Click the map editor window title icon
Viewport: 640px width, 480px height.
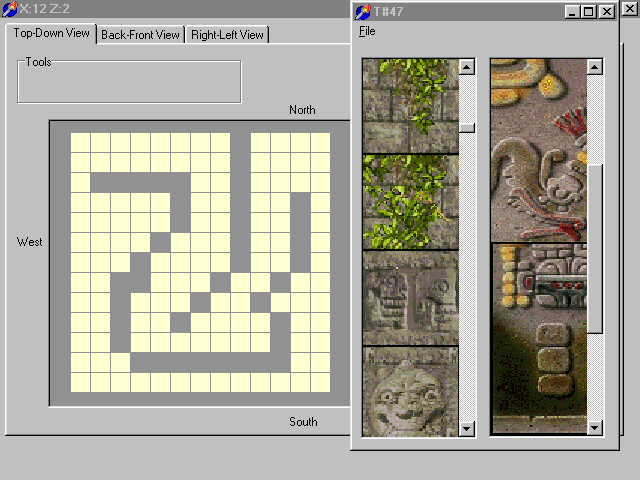coord(10,9)
